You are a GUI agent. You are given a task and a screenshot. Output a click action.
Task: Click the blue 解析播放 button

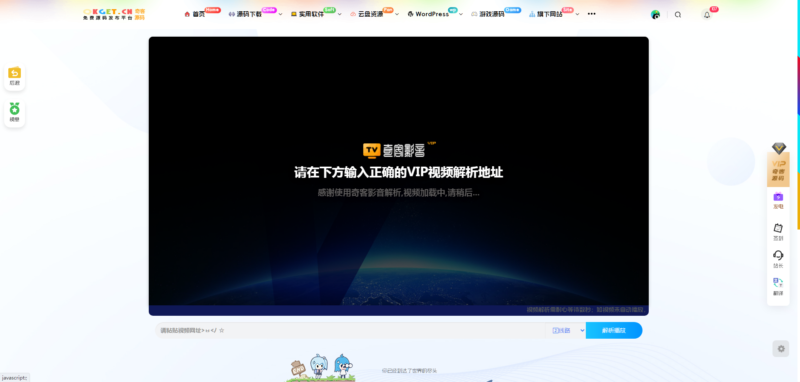coord(614,330)
